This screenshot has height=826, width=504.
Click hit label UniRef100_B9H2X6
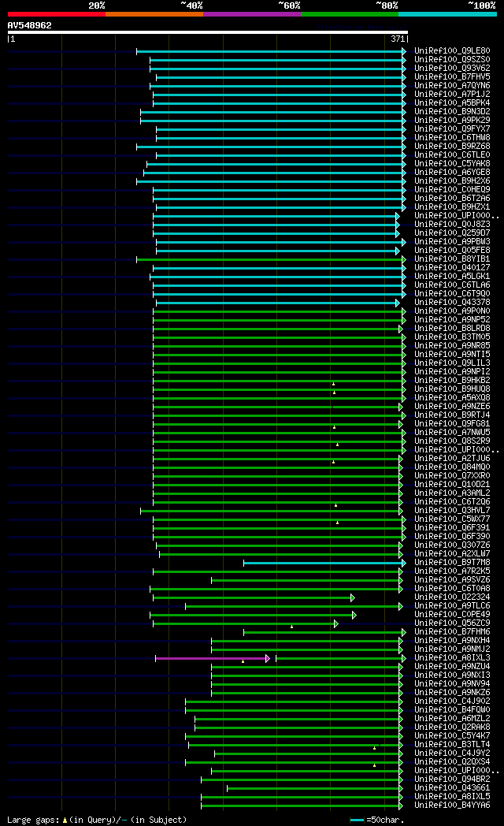(452, 181)
